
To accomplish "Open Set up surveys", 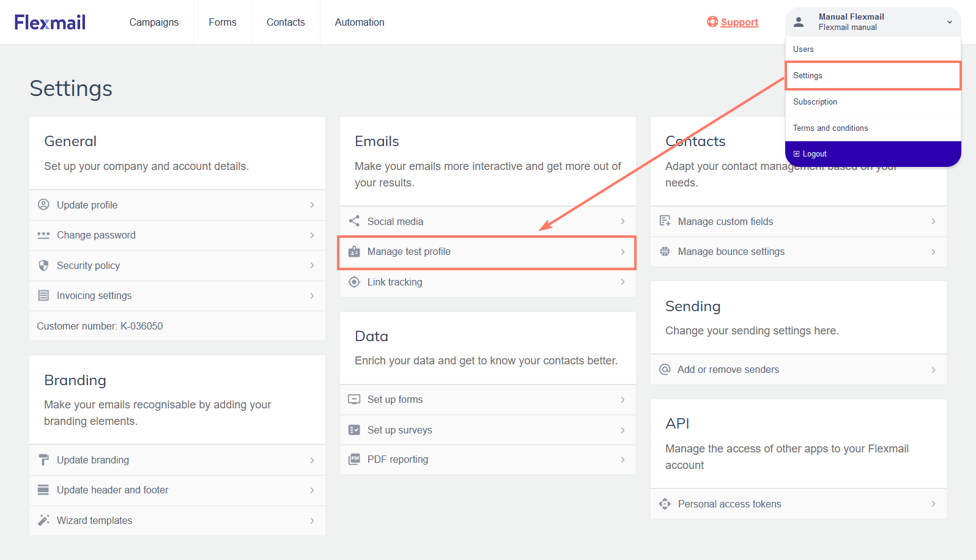I will pyautogui.click(x=487, y=430).
